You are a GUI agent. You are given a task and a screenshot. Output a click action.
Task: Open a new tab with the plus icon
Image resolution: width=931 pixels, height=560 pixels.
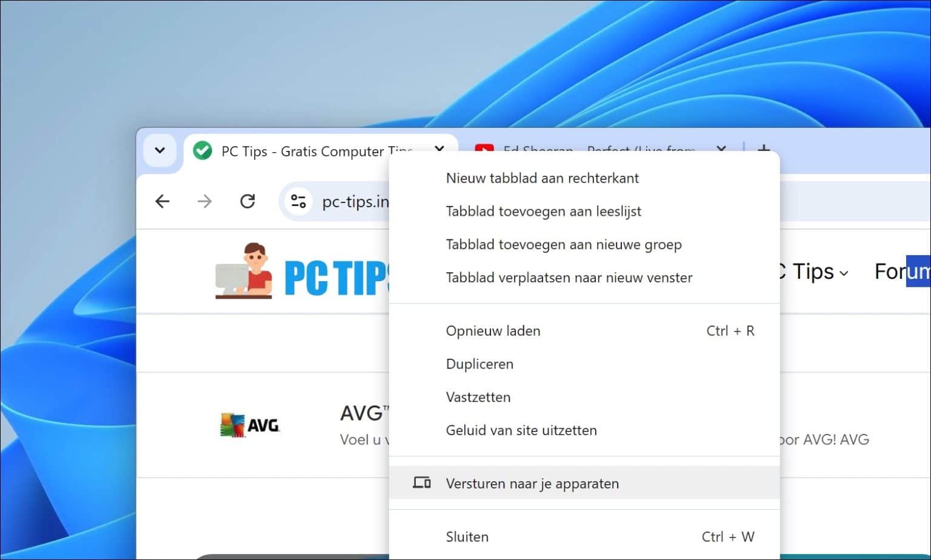(x=763, y=150)
